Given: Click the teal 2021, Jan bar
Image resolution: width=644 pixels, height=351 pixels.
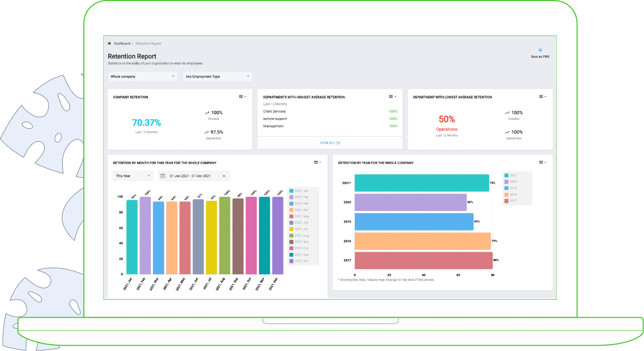Looking at the screenshot, I should (132, 237).
